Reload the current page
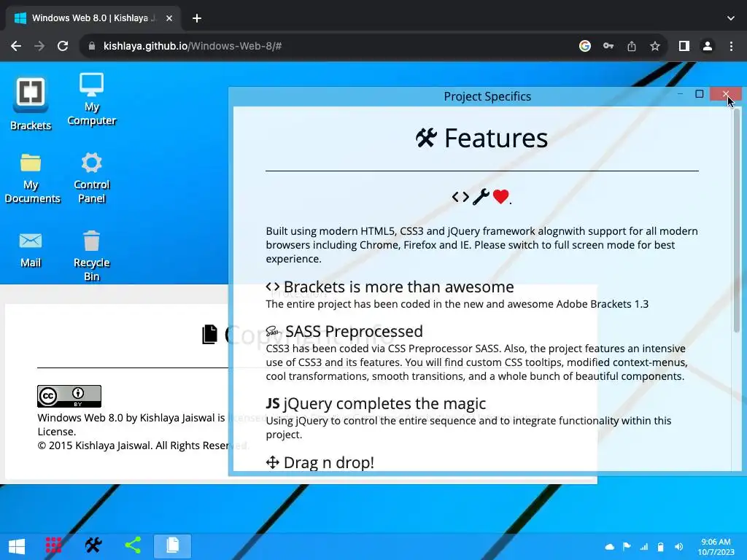 coord(63,46)
